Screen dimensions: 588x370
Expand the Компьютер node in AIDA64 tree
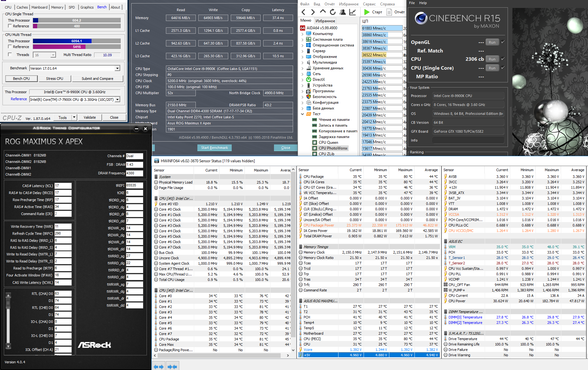(x=302, y=34)
